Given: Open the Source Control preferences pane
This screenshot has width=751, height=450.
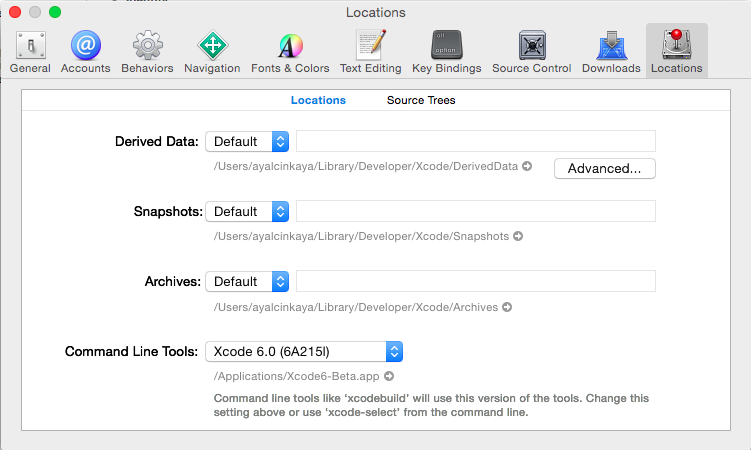Looking at the screenshot, I should 532,52.
